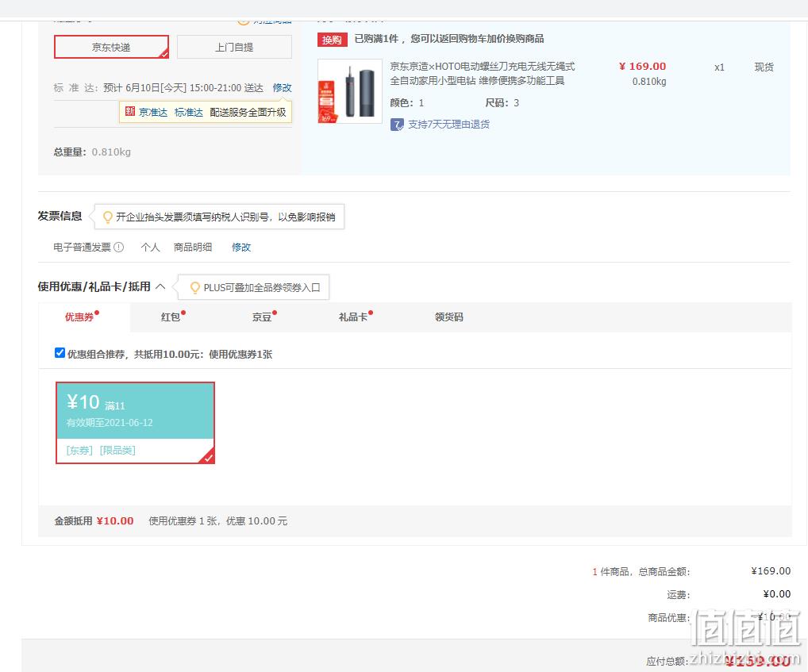808x672 pixels.
Task: Select the ¥10 满11 coupon card
Action: [135, 423]
